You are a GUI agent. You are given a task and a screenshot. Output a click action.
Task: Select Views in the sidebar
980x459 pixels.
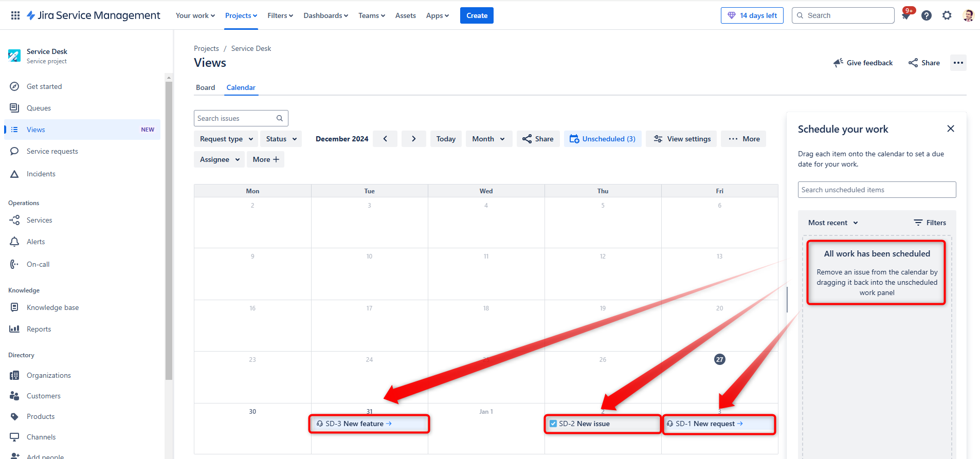click(x=82, y=130)
